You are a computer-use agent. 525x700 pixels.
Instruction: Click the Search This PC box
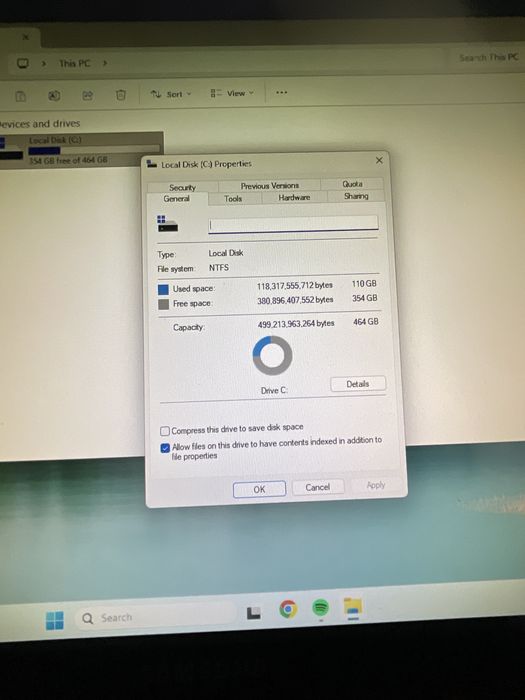coord(488,58)
